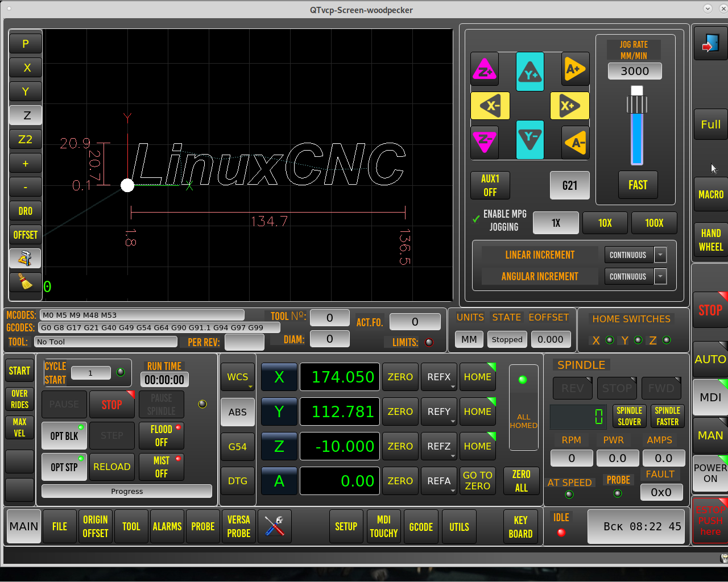
Task: Open the VERSA PROBE tab
Action: [x=239, y=526]
